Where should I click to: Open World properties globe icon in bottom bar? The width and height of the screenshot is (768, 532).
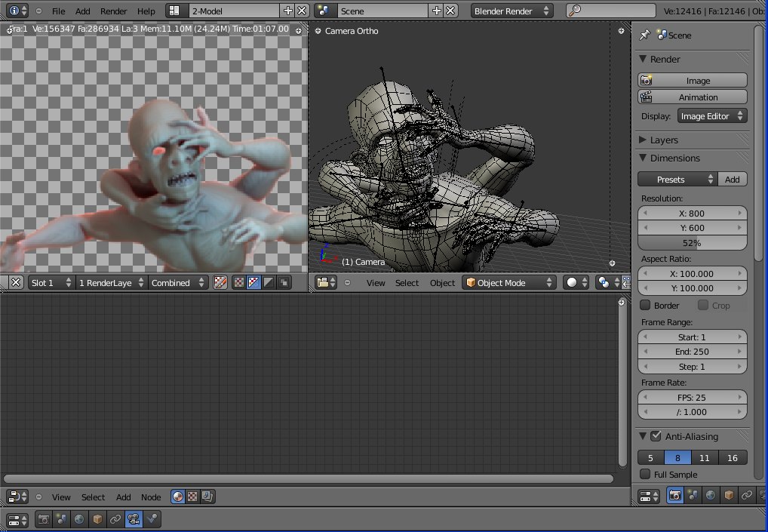pyautogui.click(x=79, y=520)
